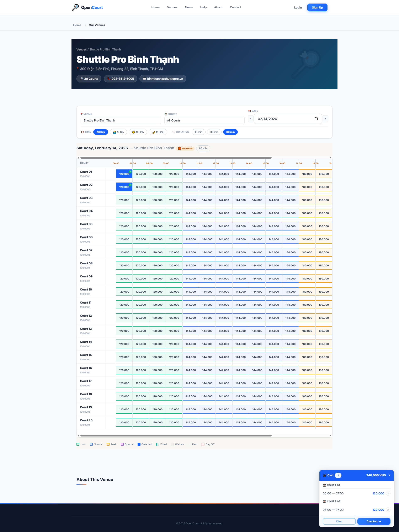Remove Court 01 item from cart
This screenshot has width=399, height=532.
[388, 493]
